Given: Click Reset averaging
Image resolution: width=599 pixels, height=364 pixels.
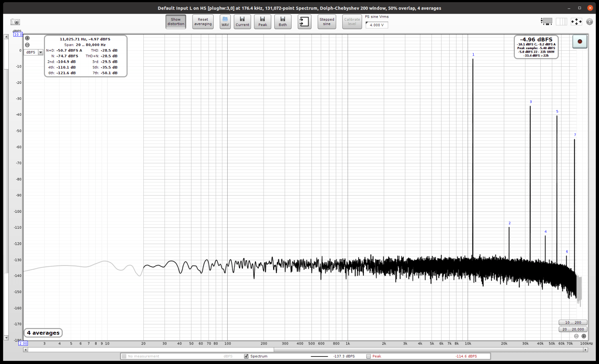Looking at the screenshot, I should 203,22.
